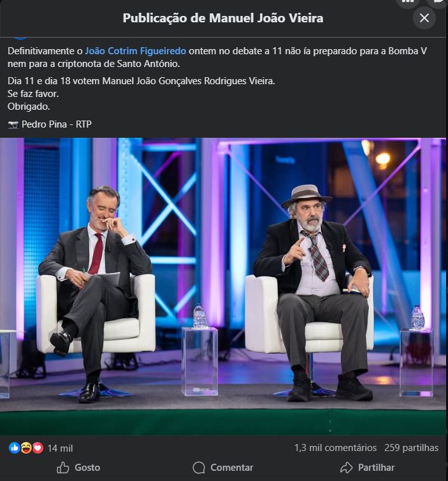The height and width of the screenshot is (481, 448).
Task: Open the debate photo in viewer
Action: tap(223, 286)
